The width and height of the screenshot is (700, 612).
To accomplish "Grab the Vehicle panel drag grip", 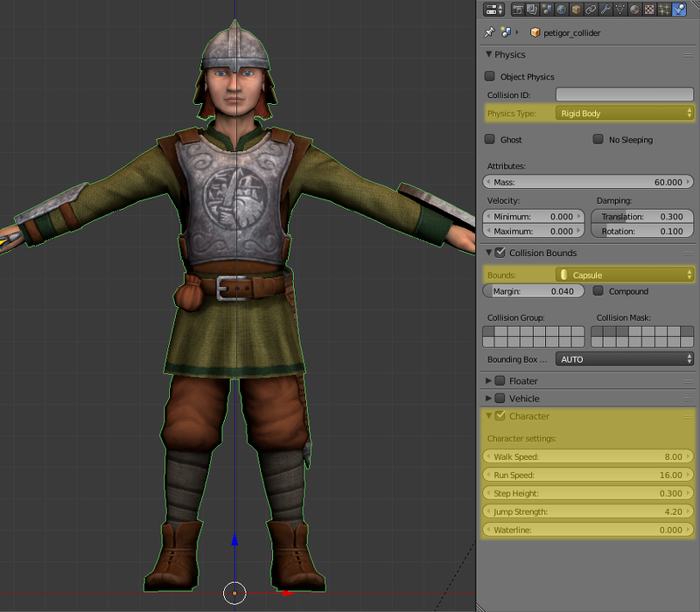I will coord(688,399).
